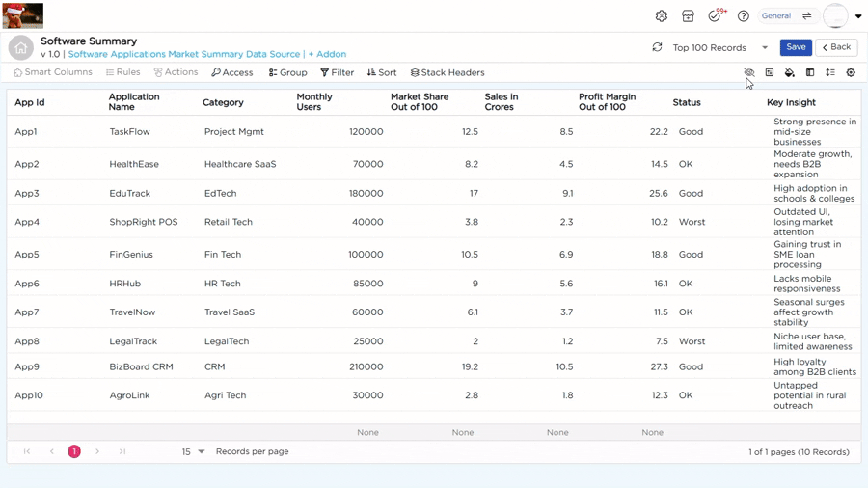Open the paint bucket formatting tool
Image resolution: width=868 pixels, height=488 pixels.
click(790, 73)
